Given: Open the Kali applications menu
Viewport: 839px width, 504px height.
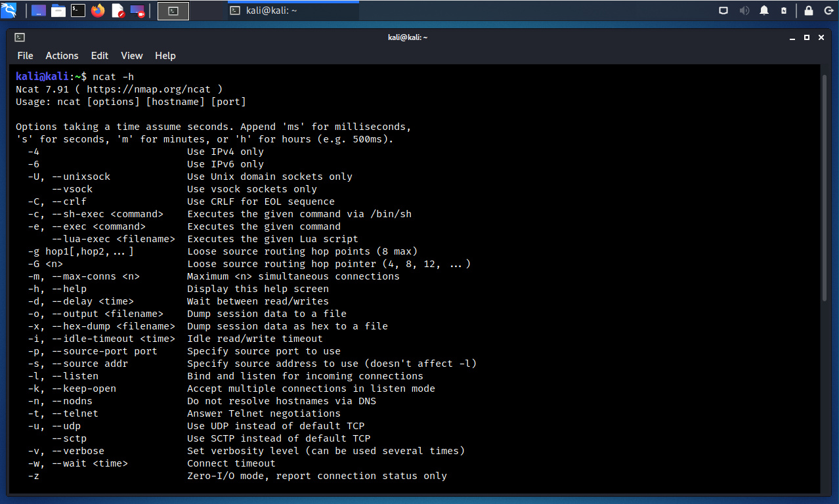Looking at the screenshot, I should 9,10.
